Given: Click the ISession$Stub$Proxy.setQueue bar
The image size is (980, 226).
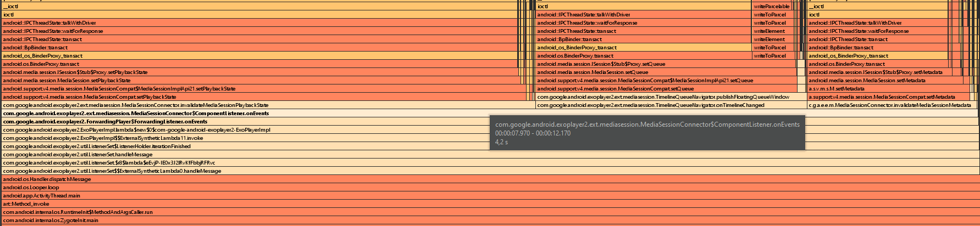Looking at the screenshot, I should [666, 64].
